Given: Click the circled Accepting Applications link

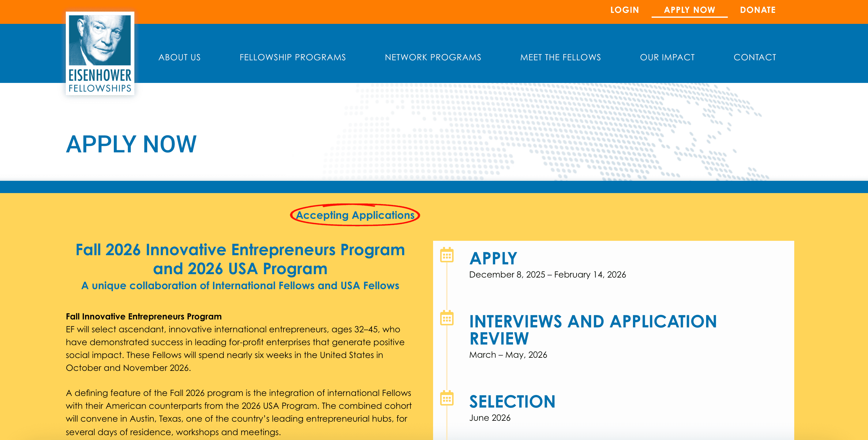Looking at the screenshot, I should [354, 215].
